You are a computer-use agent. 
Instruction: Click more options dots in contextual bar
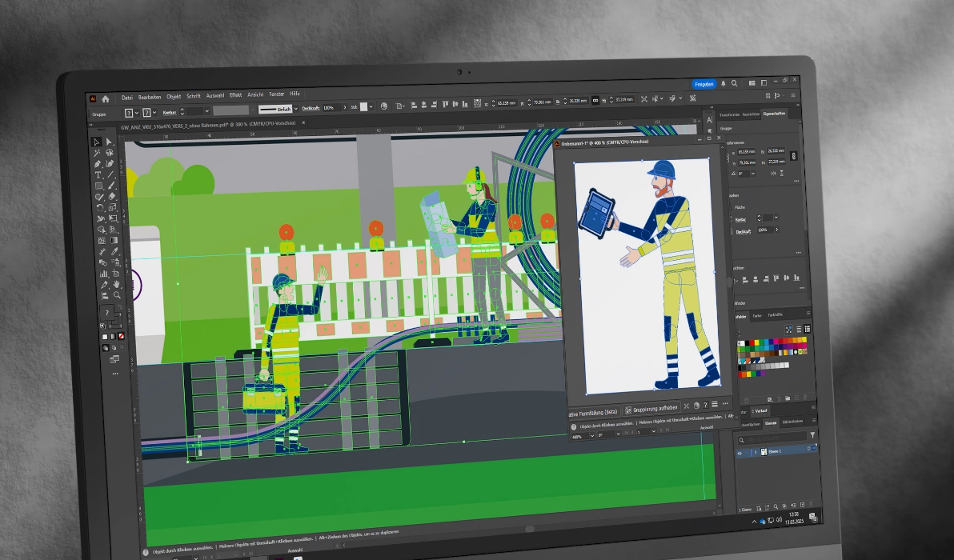coord(725,404)
